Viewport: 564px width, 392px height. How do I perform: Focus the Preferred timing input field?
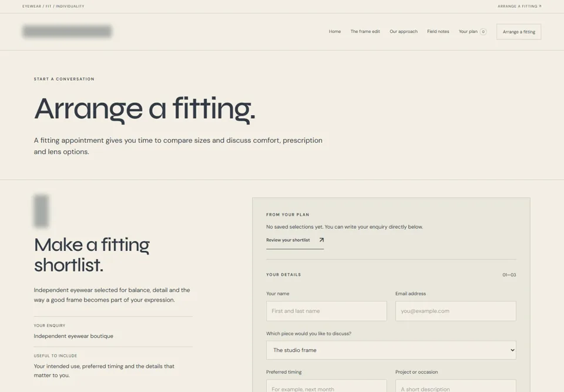pyautogui.click(x=326, y=386)
